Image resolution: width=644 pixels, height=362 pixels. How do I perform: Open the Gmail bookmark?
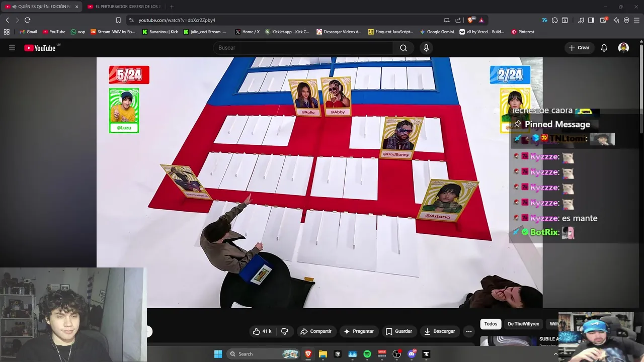(28, 32)
